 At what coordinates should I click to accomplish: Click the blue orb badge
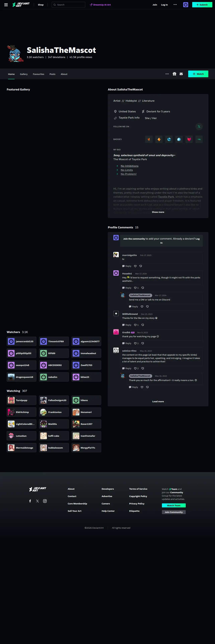(x=179, y=139)
